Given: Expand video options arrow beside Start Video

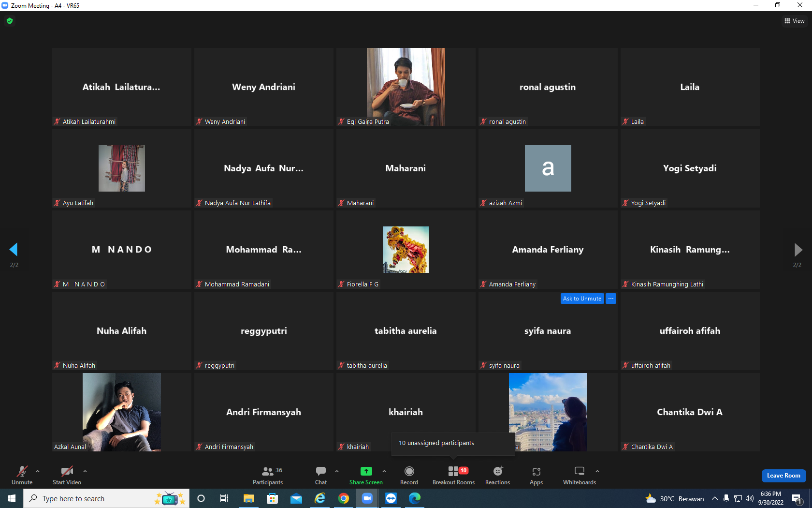Looking at the screenshot, I should (x=85, y=471).
